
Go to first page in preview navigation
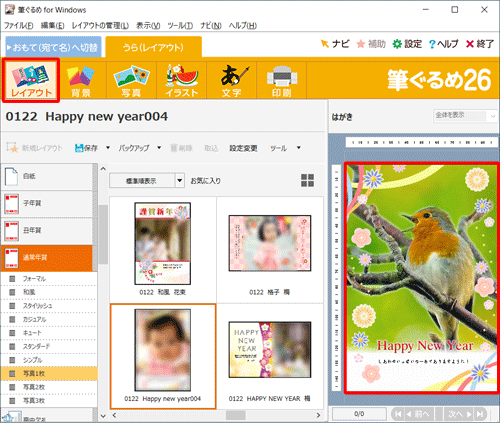[398, 414]
